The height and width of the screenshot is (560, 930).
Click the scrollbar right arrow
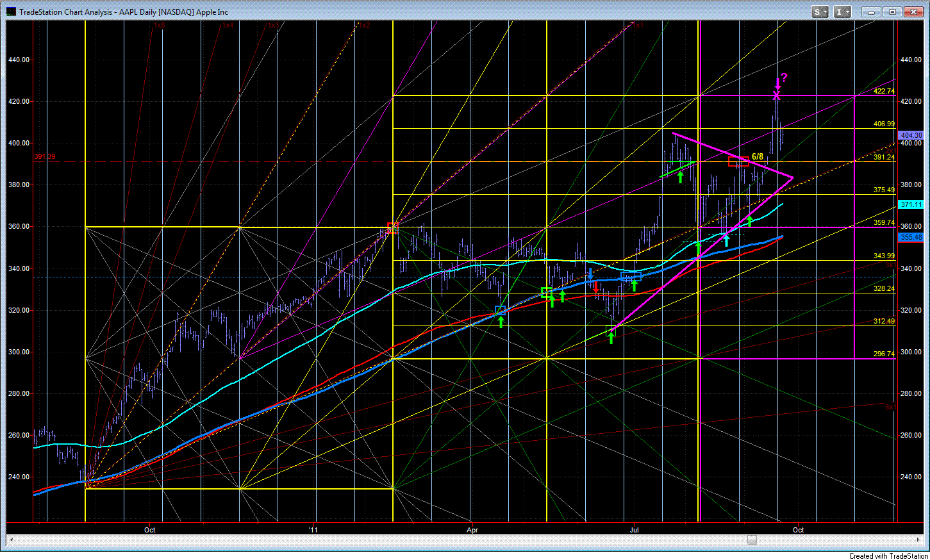pyautogui.click(x=918, y=540)
